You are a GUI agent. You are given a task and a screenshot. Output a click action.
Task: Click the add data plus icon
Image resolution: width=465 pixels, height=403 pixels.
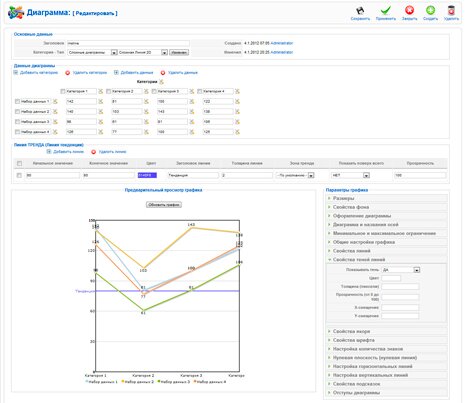pyautogui.click(x=116, y=72)
